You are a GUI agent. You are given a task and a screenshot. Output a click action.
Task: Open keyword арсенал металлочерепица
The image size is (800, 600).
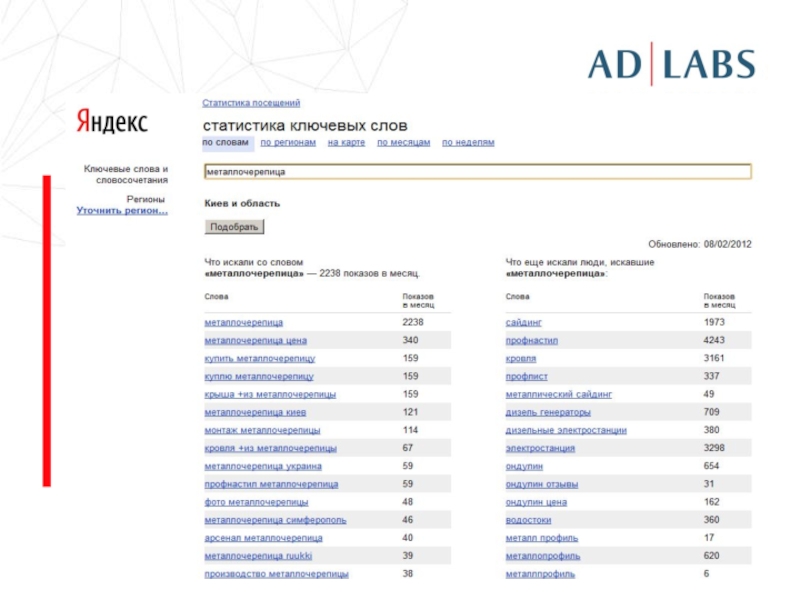[x=263, y=538]
